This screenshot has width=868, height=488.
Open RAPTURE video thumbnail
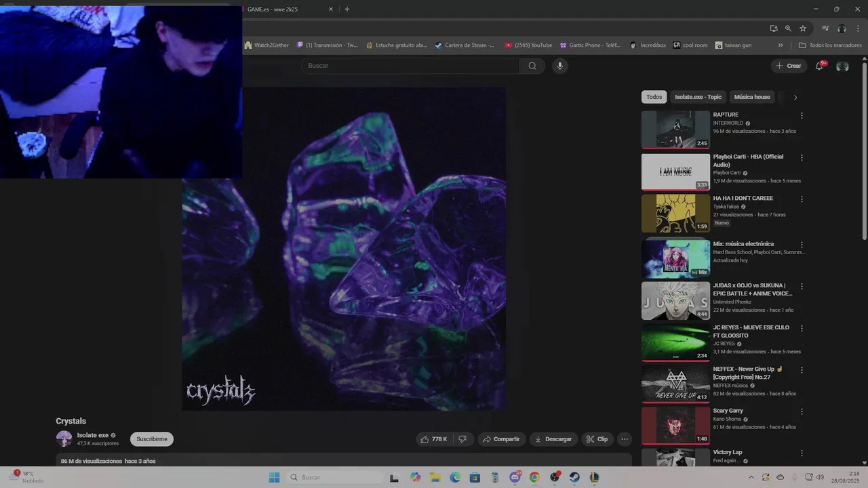tap(675, 129)
